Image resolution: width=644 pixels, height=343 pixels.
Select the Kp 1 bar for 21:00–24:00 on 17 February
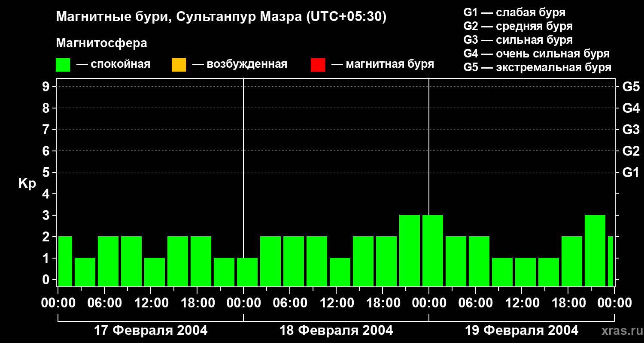point(224,272)
